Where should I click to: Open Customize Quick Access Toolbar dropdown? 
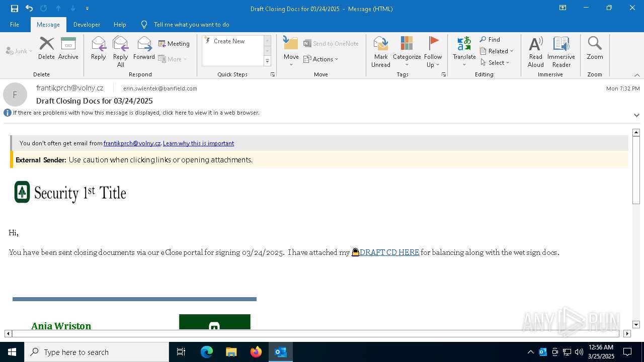click(88, 9)
